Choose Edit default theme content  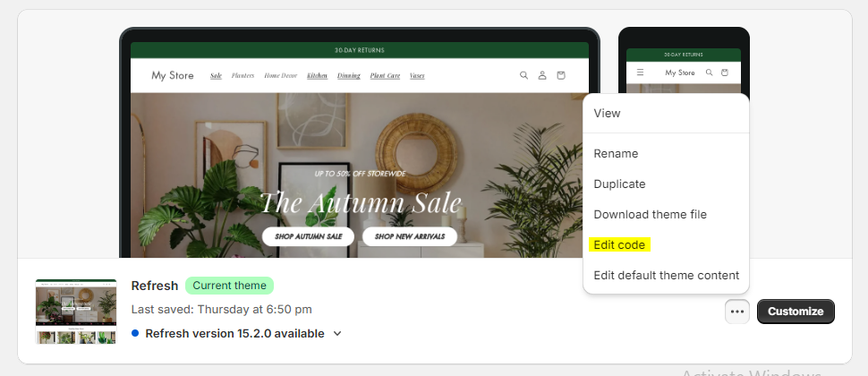click(x=667, y=275)
